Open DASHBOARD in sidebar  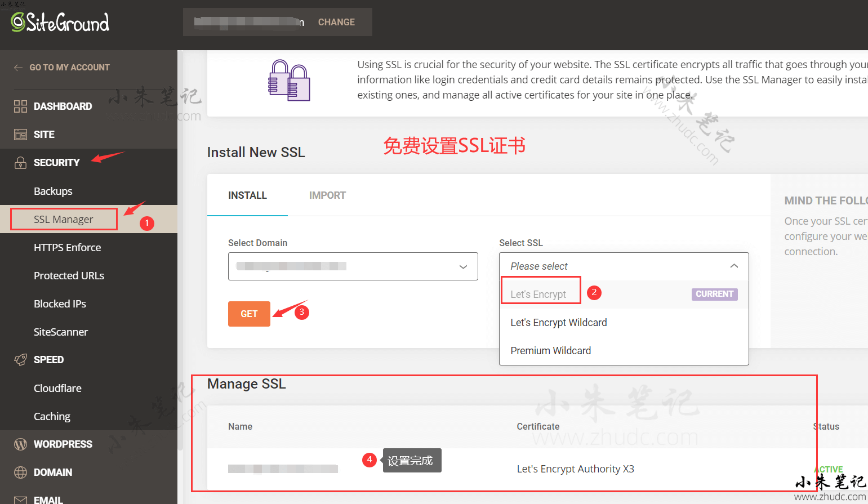point(63,106)
